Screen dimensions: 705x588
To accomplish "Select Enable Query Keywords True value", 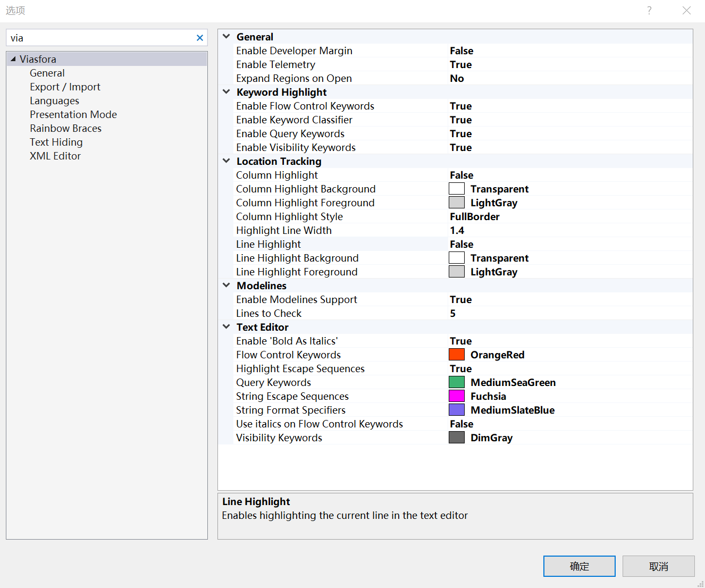I will (461, 133).
